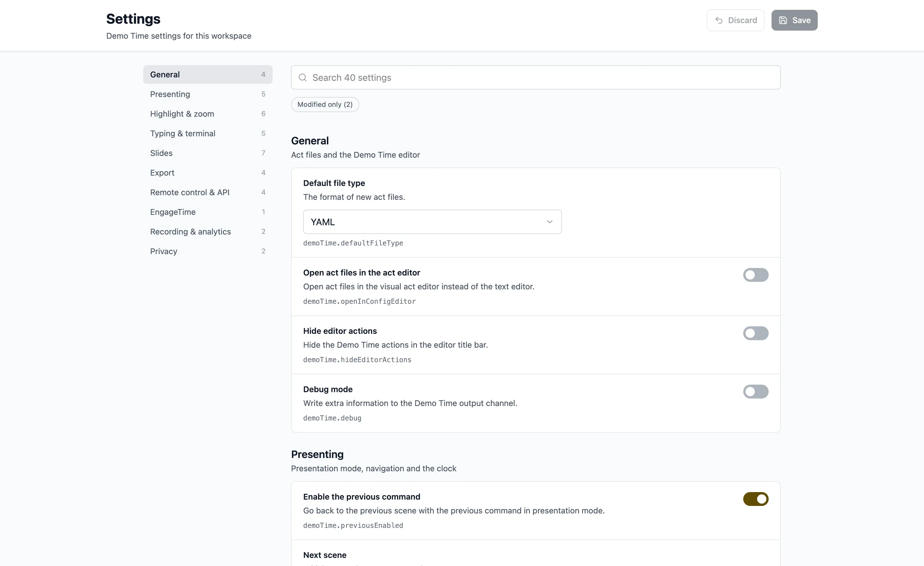This screenshot has width=924, height=566.
Task: Click in the Search 40 settings field
Action: click(x=536, y=78)
